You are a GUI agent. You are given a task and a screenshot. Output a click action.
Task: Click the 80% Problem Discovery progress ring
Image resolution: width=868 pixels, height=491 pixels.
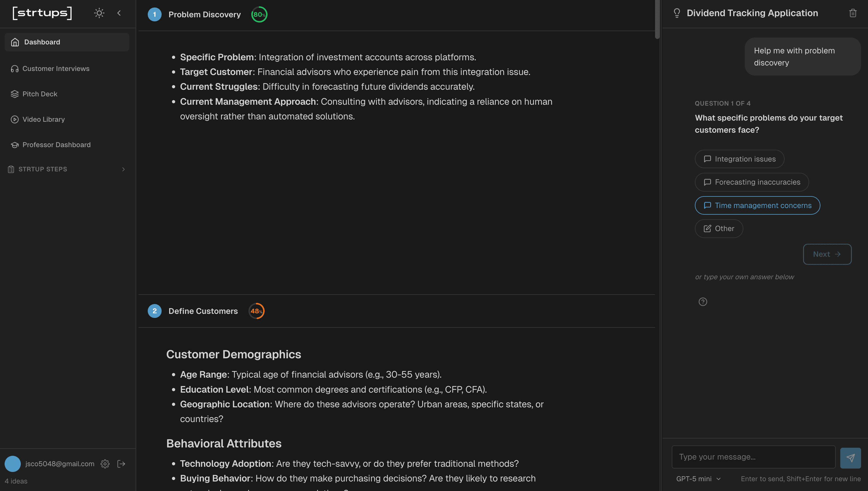pyautogui.click(x=259, y=14)
